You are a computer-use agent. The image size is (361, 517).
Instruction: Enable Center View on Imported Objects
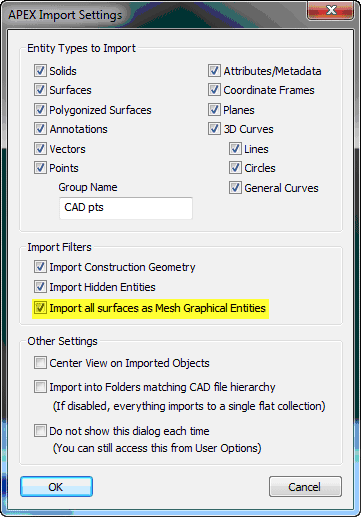point(40,363)
